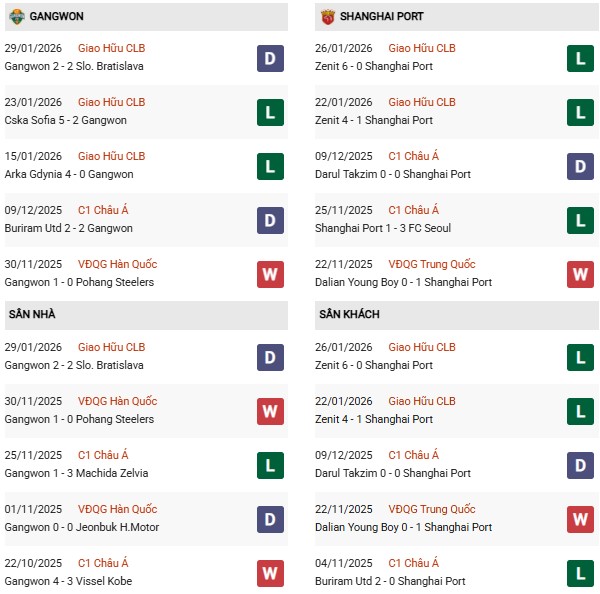Click the Gangwon team logo icon
The image size is (600, 594).
(16, 17)
